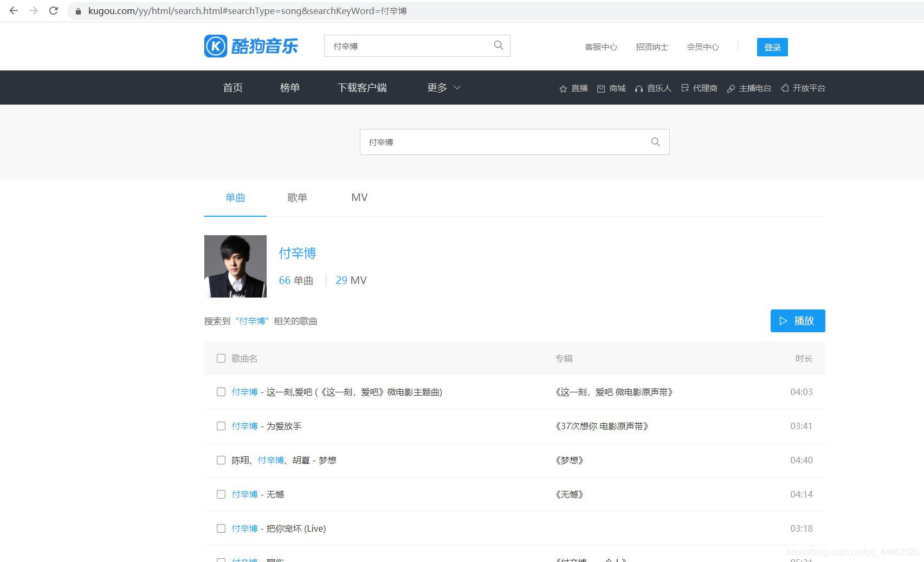Open song title 为爱放手

click(x=284, y=426)
